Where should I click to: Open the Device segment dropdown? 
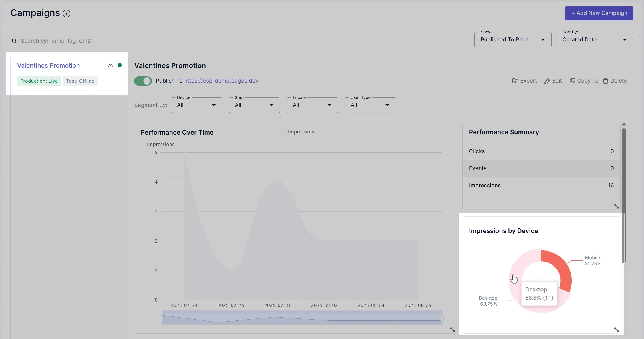(196, 105)
